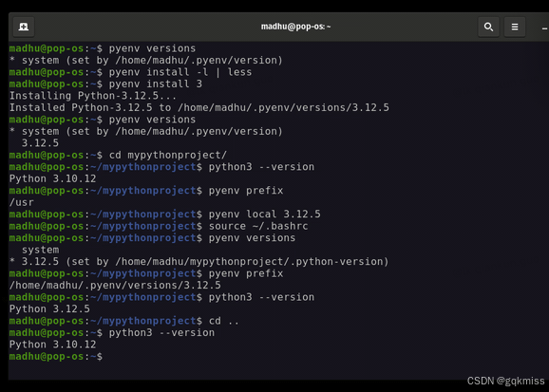This screenshot has height=392, width=549.
Task: Click the "cd mypythonproject/" command
Action: coord(168,155)
